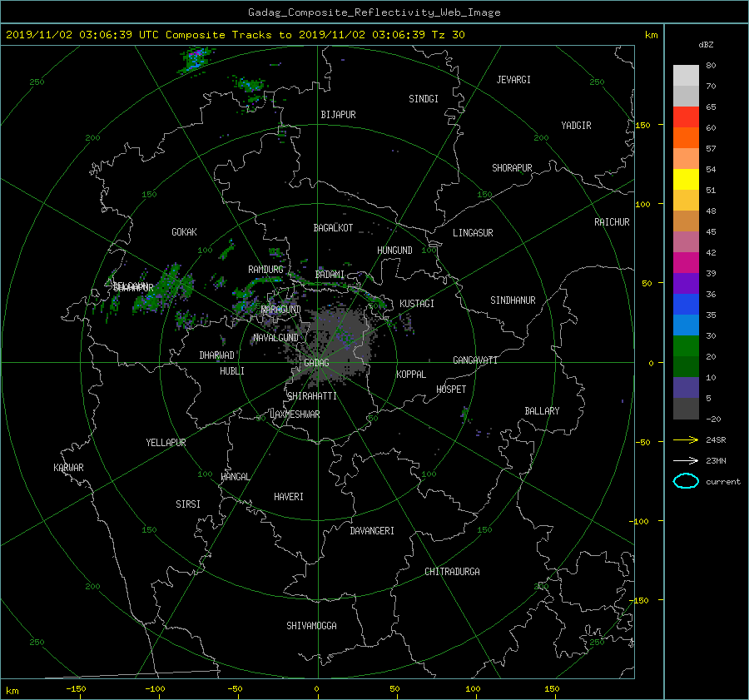Viewport: 749px width, 700px height.
Task: Click the RAICHUR city label
Action: (x=612, y=222)
